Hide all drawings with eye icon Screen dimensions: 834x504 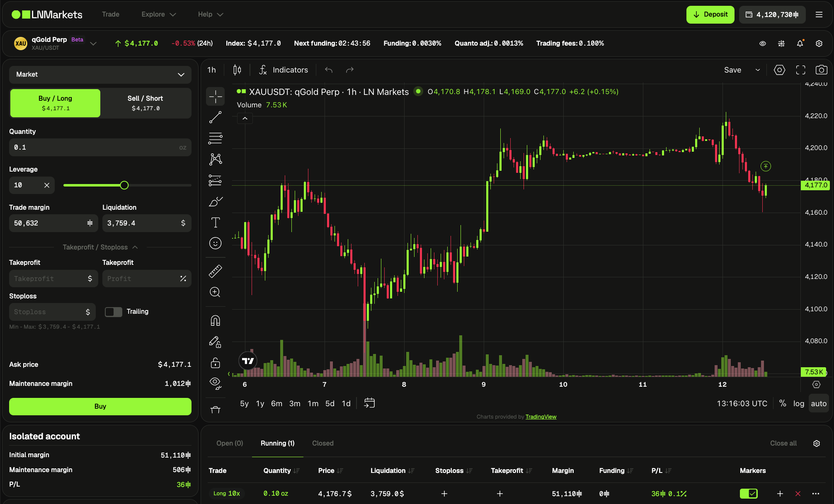click(x=215, y=383)
